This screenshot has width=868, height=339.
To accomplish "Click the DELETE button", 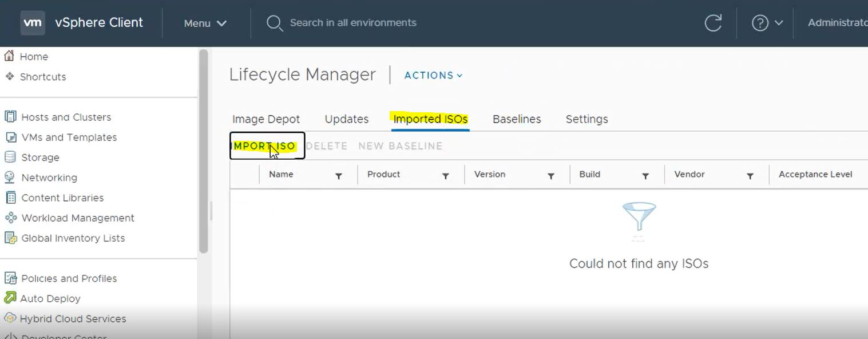I will click(x=327, y=146).
